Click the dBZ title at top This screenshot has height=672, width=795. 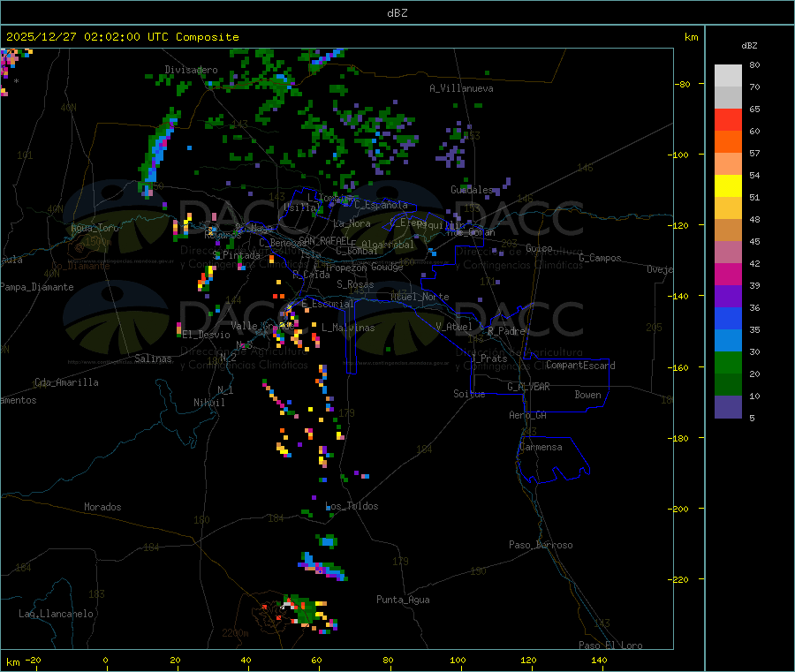(x=397, y=13)
